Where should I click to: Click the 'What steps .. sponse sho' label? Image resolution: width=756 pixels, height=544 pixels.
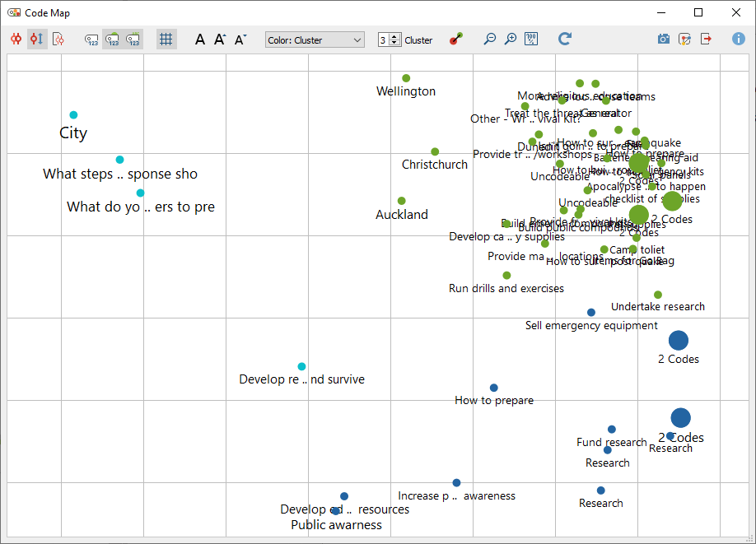pos(120,174)
